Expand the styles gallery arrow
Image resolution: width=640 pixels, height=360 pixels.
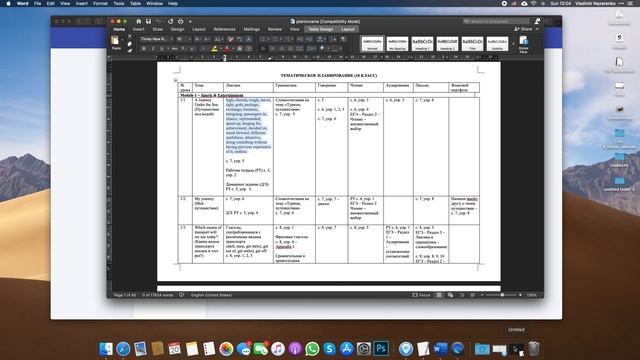[513, 43]
